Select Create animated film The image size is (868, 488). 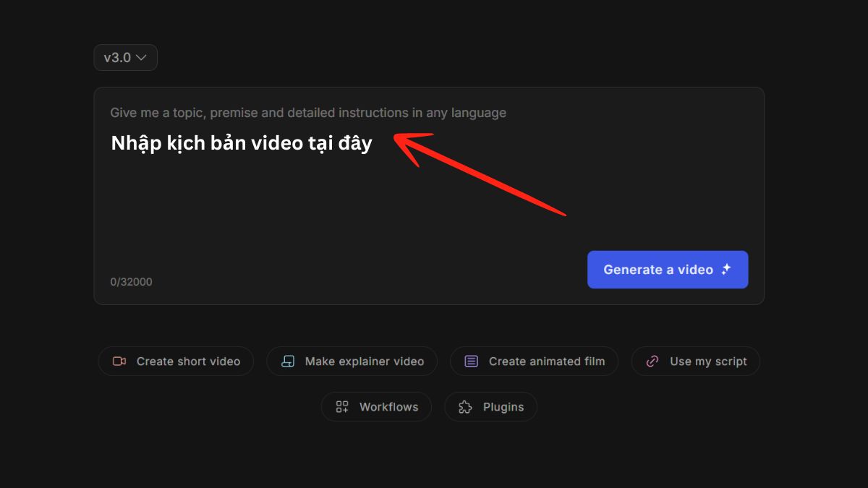[x=534, y=361]
